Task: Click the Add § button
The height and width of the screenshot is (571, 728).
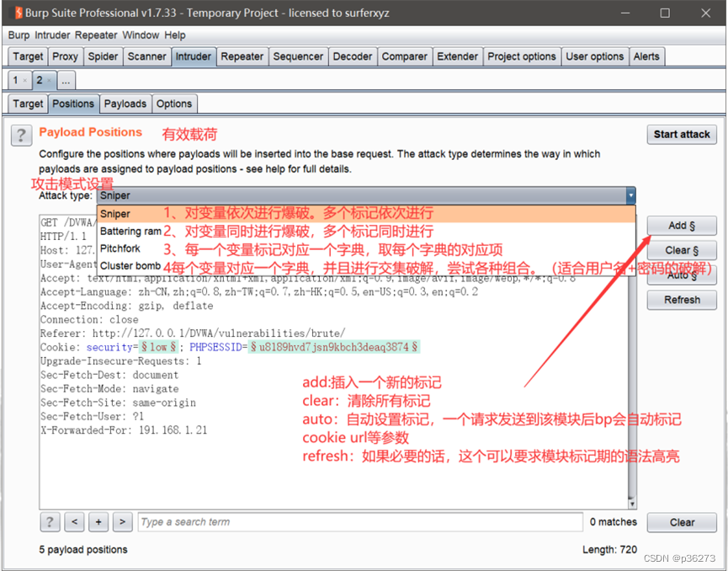Action: pos(682,226)
